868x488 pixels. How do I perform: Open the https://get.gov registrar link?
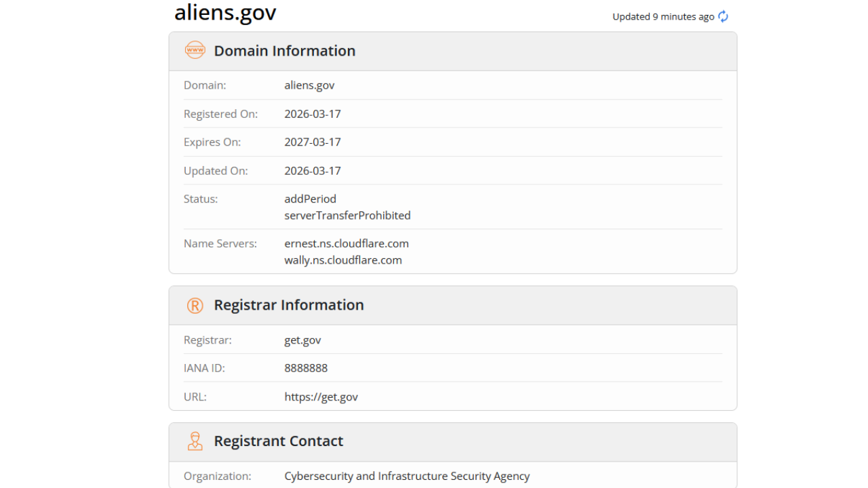coord(321,396)
